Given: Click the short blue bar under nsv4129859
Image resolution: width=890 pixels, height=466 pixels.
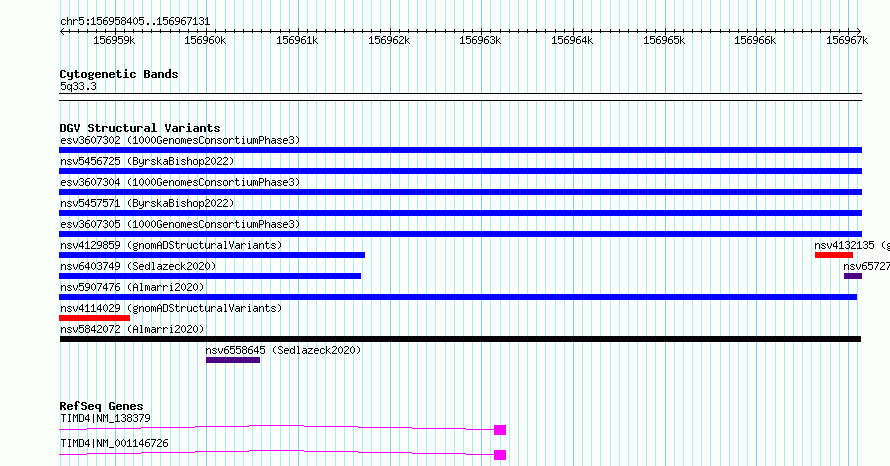Looking at the screenshot, I should 212,255.
